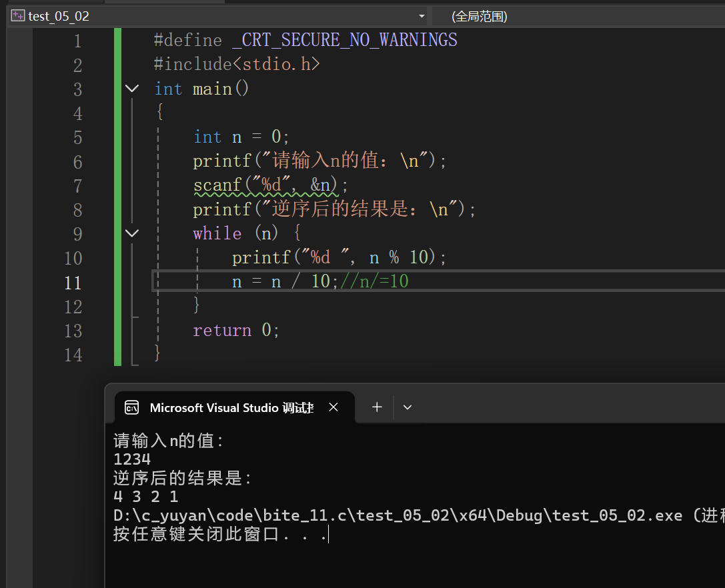725x588 pixels.
Task: Click the terminal icon on the debug console tab
Action: pos(132,407)
